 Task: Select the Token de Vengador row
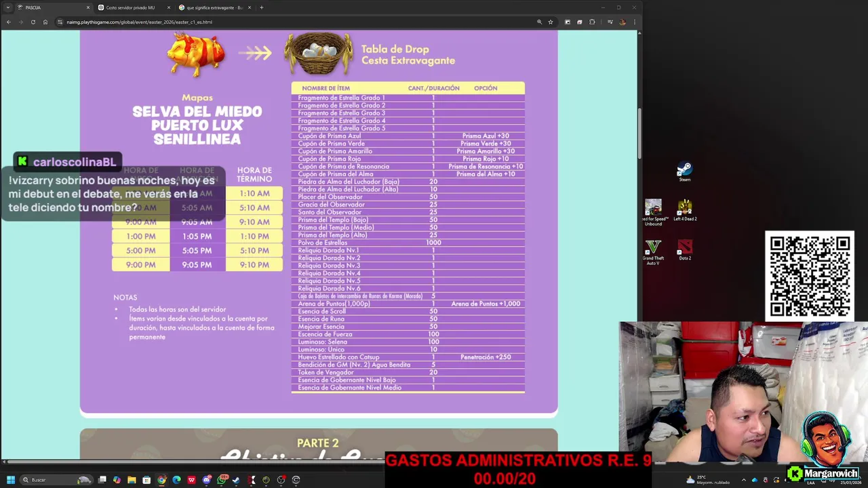tap(408, 372)
